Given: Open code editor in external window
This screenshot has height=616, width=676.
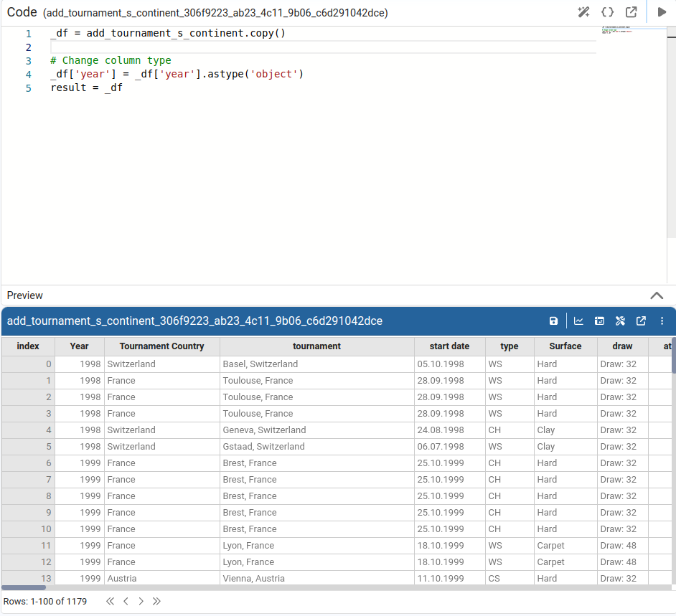Looking at the screenshot, I should point(631,12).
